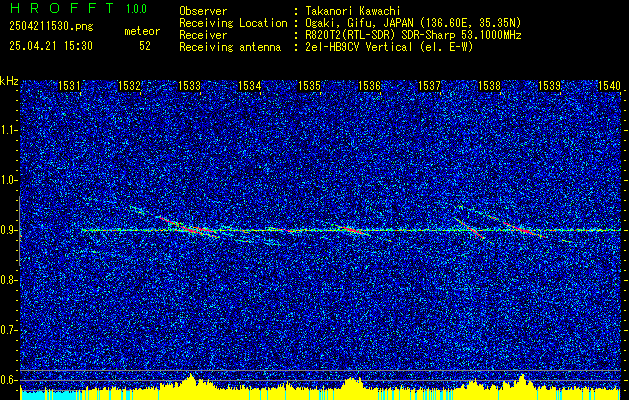Click the red meteor echo near 1533
Image resolution: width=629 pixels, height=400 pixels.
[187, 226]
